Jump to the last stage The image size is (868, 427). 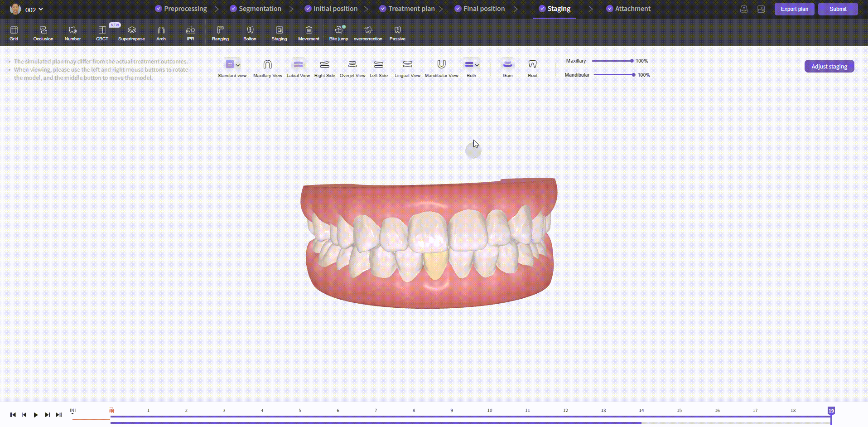pos(58,415)
